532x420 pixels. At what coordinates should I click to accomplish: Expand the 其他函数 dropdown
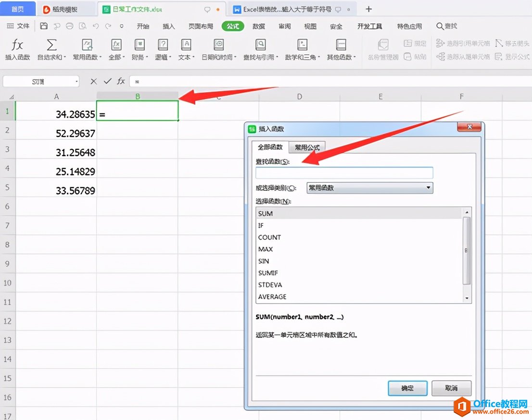(x=355, y=57)
